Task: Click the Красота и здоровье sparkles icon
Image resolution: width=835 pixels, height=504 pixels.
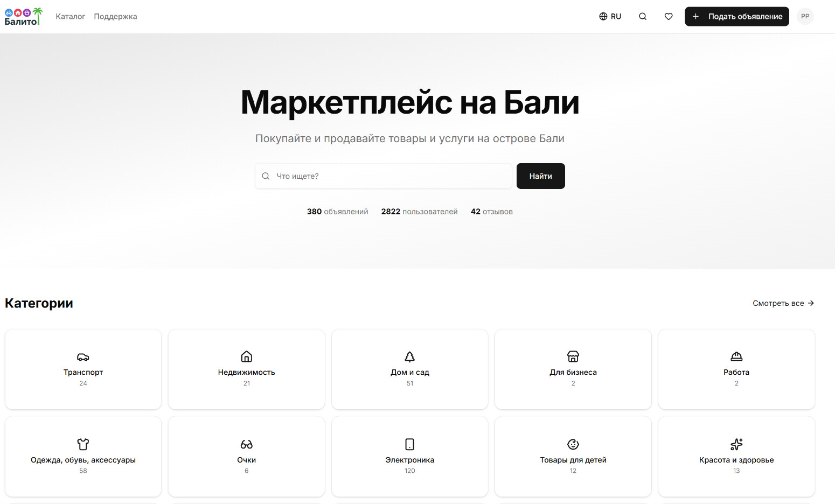Action: tap(736, 444)
